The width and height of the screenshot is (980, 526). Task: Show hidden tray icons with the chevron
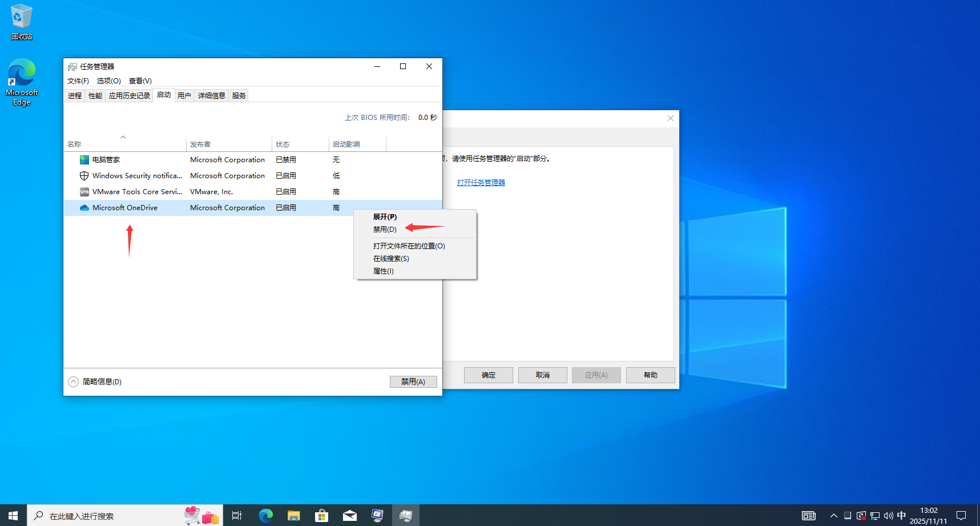(x=833, y=516)
